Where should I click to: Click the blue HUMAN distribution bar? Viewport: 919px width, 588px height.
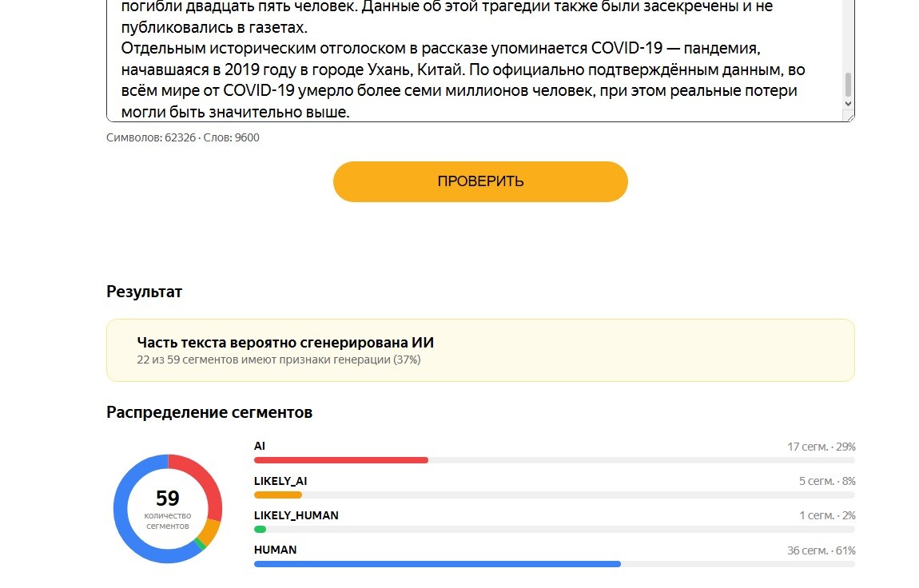coord(437,564)
